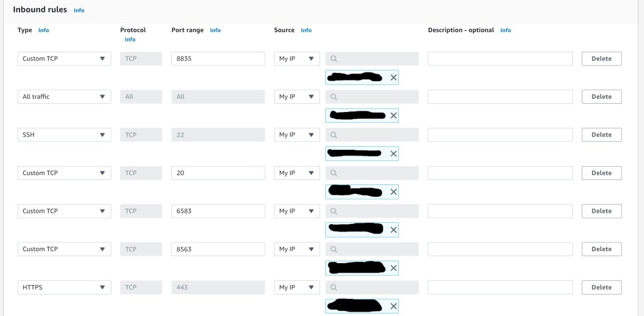Remove the IP chip under the 6583 rule
This screenshot has width=644, height=316.
coord(394,230)
